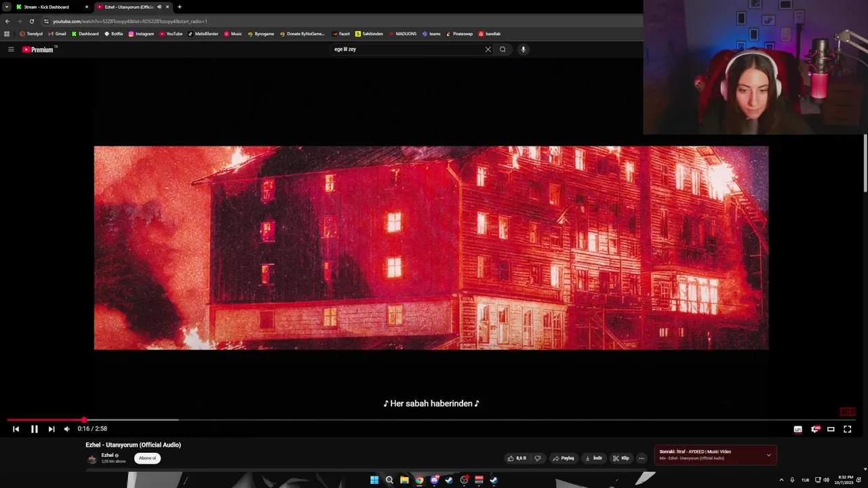Open the Windows Start menu

[x=374, y=480]
